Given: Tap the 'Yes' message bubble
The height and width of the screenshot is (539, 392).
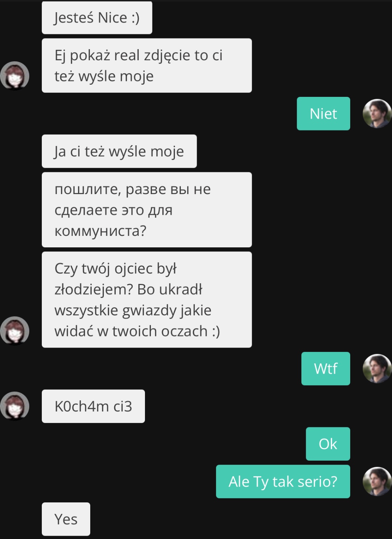Looking at the screenshot, I should 66,519.
